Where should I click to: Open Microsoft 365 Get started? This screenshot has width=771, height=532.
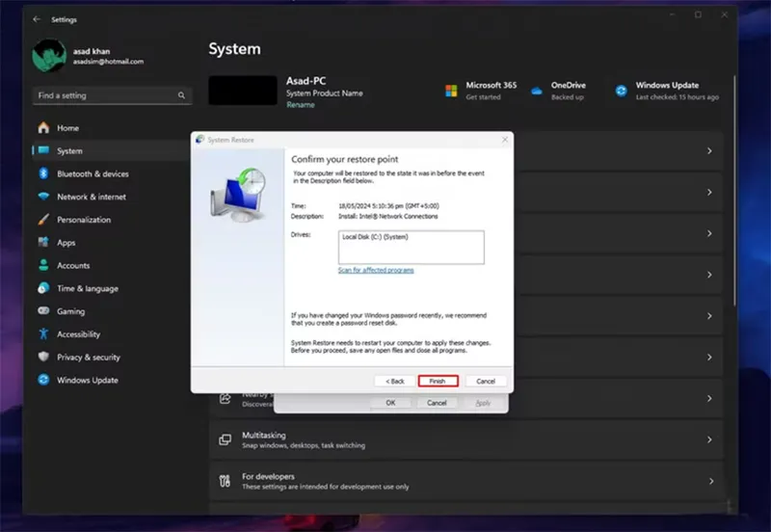(481, 91)
